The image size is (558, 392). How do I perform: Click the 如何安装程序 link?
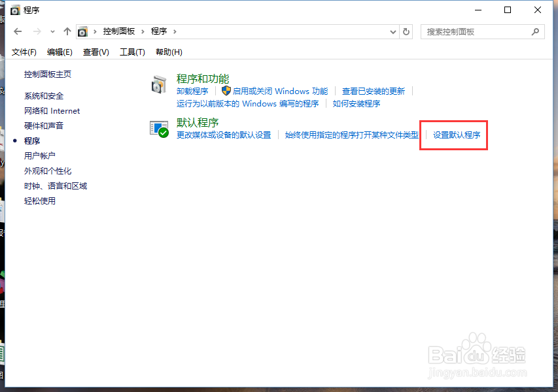pos(357,104)
